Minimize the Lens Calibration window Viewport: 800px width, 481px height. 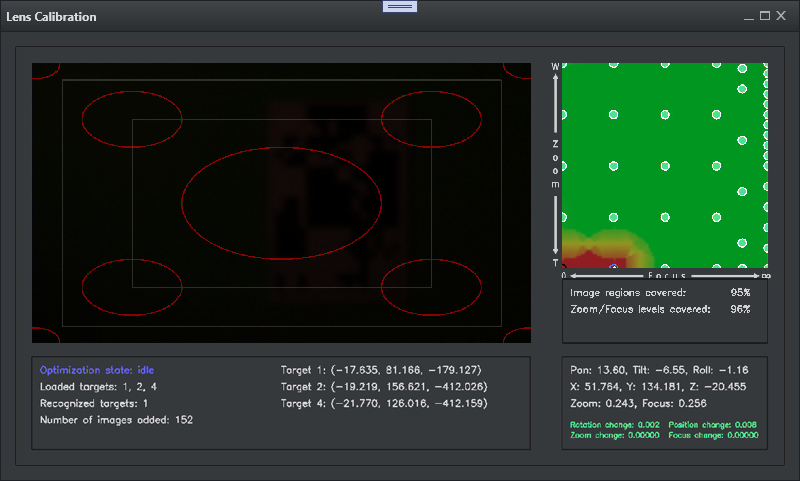(x=748, y=17)
